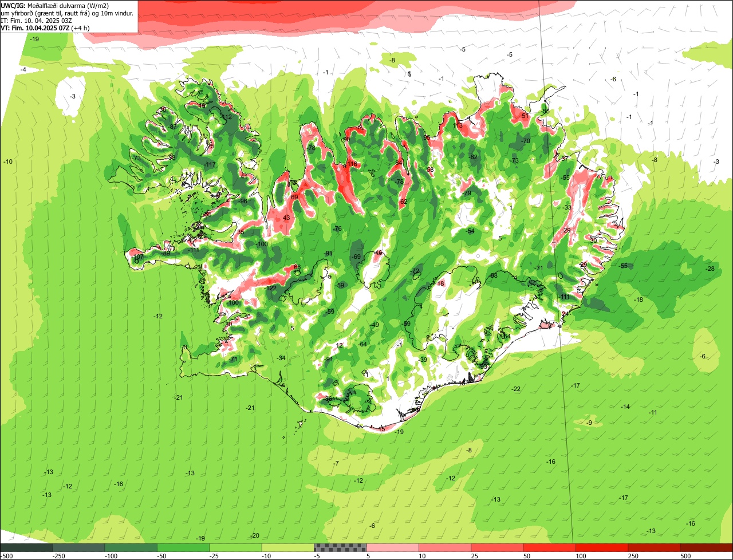
Task: Click the '-7' value south of Iceland
Action: coord(336,463)
